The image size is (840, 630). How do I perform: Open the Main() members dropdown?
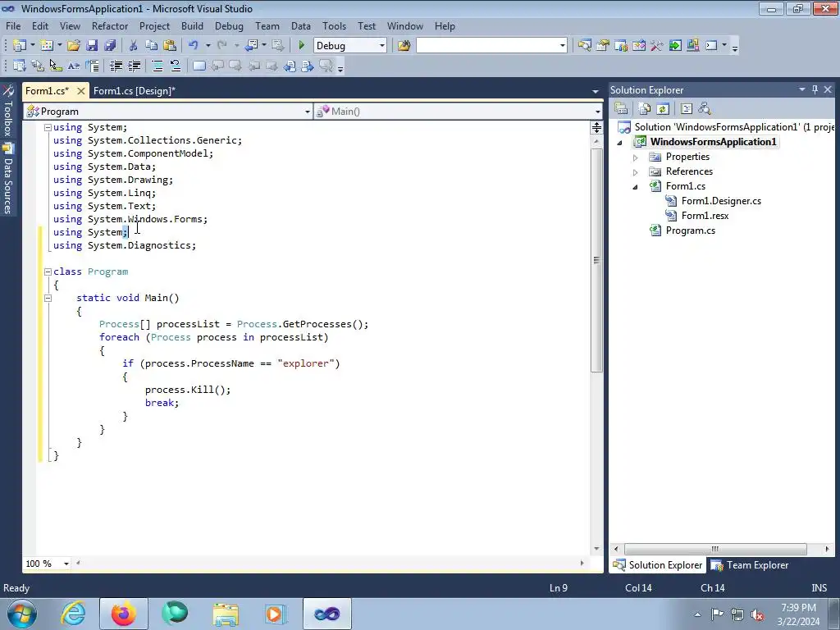[x=597, y=112]
